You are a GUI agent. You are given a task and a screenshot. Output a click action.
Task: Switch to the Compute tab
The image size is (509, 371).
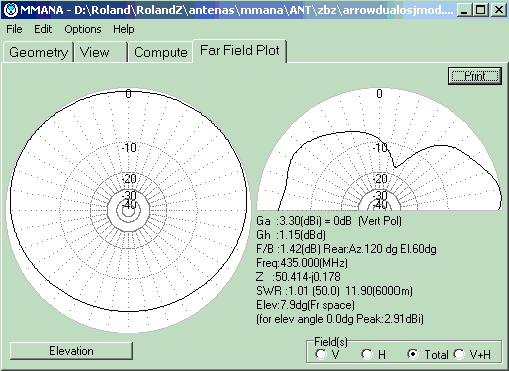click(161, 52)
